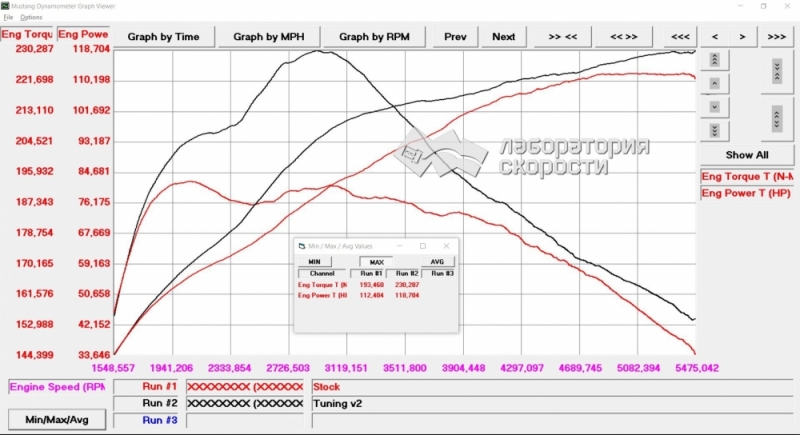
Task: Toggle MIN values in Min/Max/Avg window
Action: pos(314,261)
